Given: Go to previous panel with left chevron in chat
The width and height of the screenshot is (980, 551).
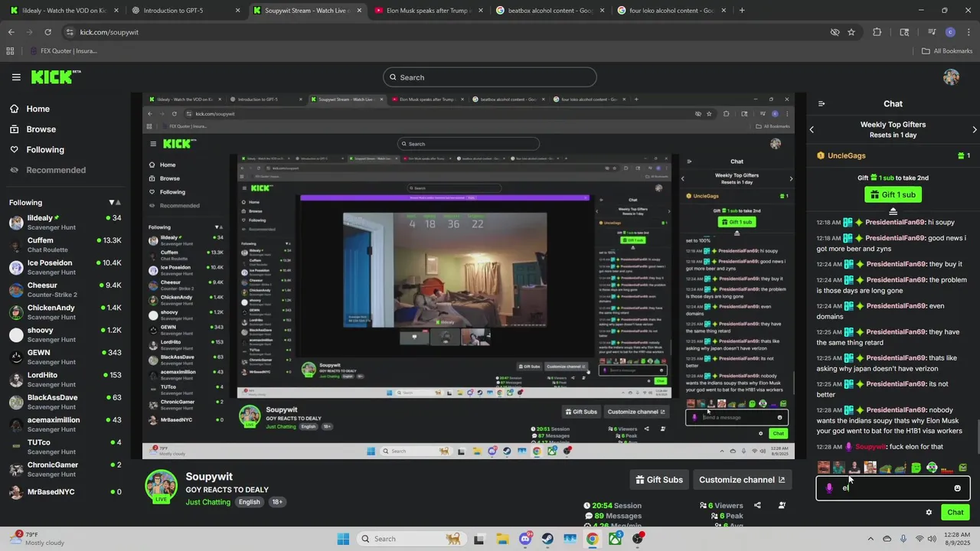Looking at the screenshot, I should tap(812, 129).
